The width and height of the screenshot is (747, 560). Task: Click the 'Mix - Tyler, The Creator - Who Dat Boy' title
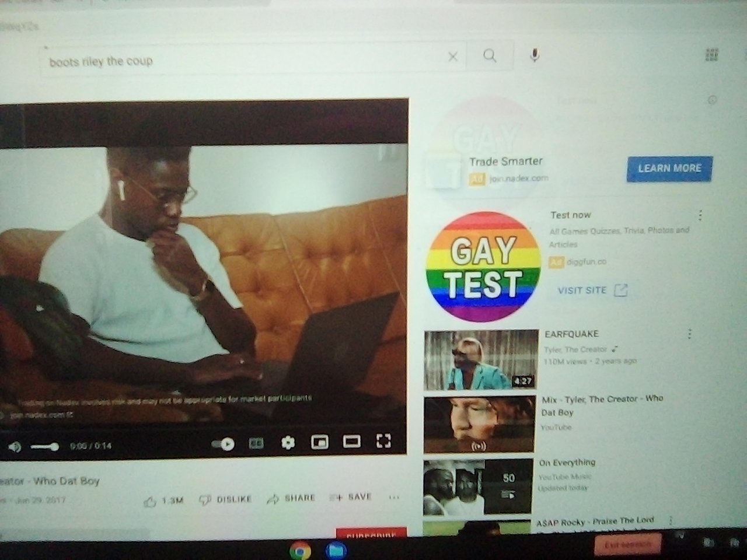coord(602,405)
